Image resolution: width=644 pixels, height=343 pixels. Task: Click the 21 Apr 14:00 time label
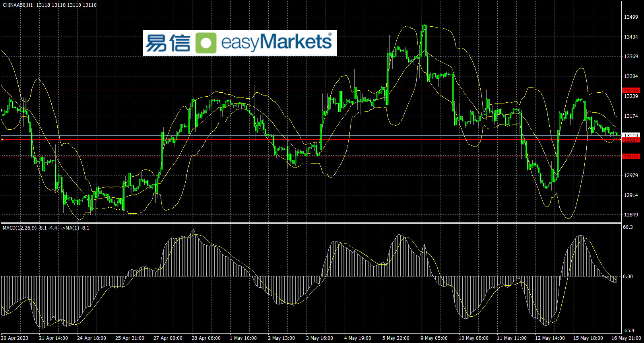pyautogui.click(x=53, y=338)
